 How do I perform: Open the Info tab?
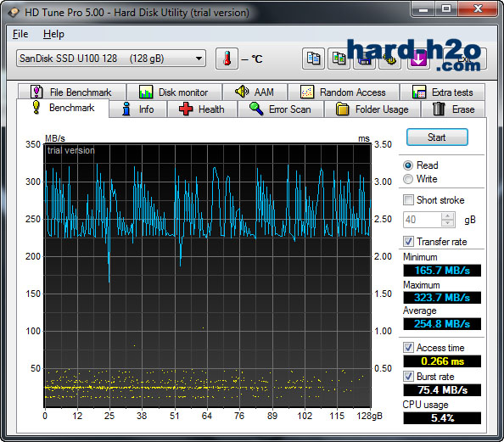click(x=138, y=109)
